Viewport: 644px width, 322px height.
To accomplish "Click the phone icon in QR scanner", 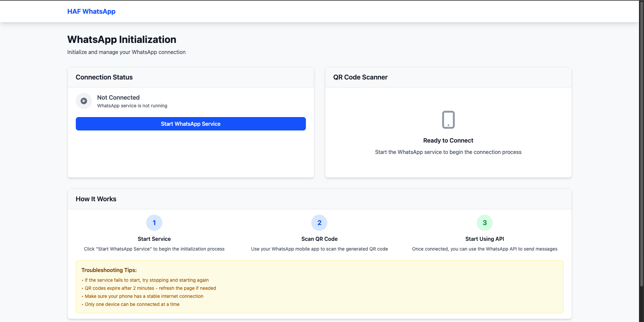I will (448, 120).
